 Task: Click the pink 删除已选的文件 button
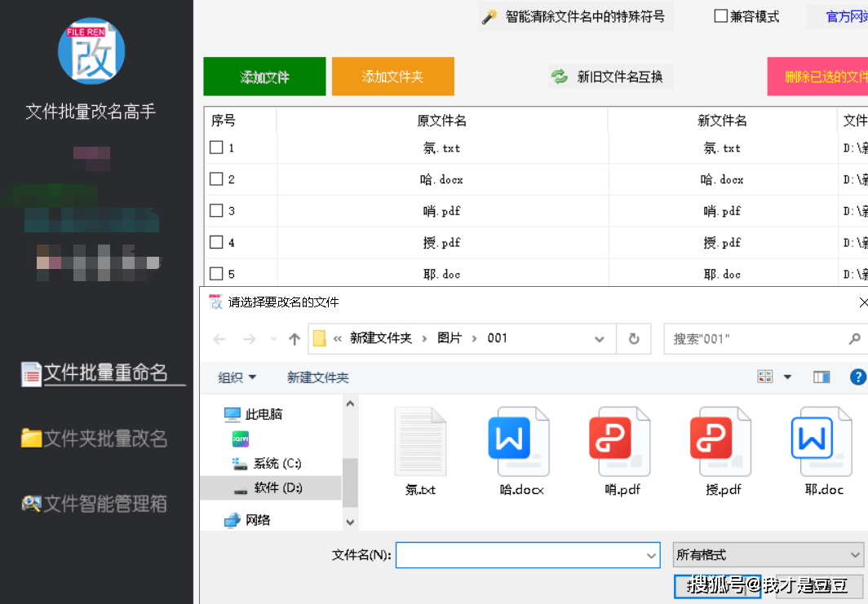tap(817, 77)
